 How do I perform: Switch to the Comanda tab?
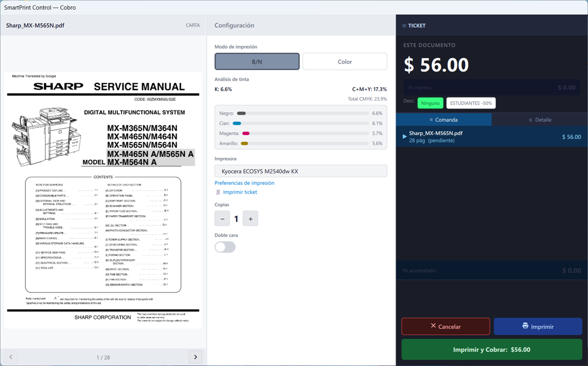tap(444, 120)
